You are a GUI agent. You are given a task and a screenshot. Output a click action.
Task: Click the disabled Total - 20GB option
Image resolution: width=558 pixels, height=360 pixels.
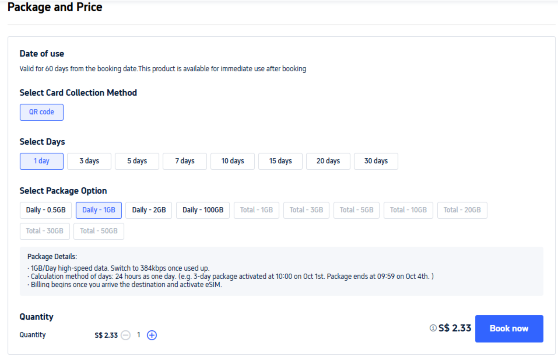click(x=462, y=210)
